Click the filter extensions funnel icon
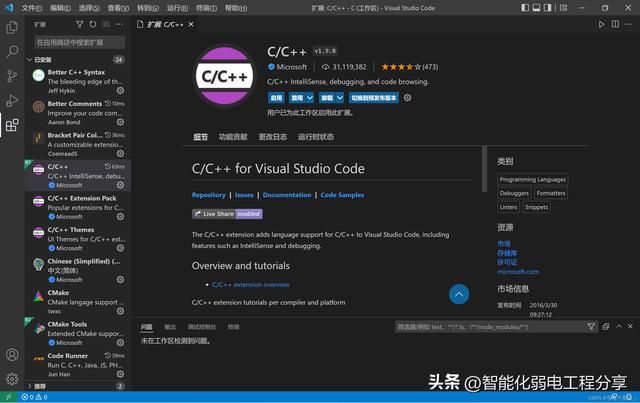Image resolution: width=640 pixels, height=403 pixels. (80, 24)
